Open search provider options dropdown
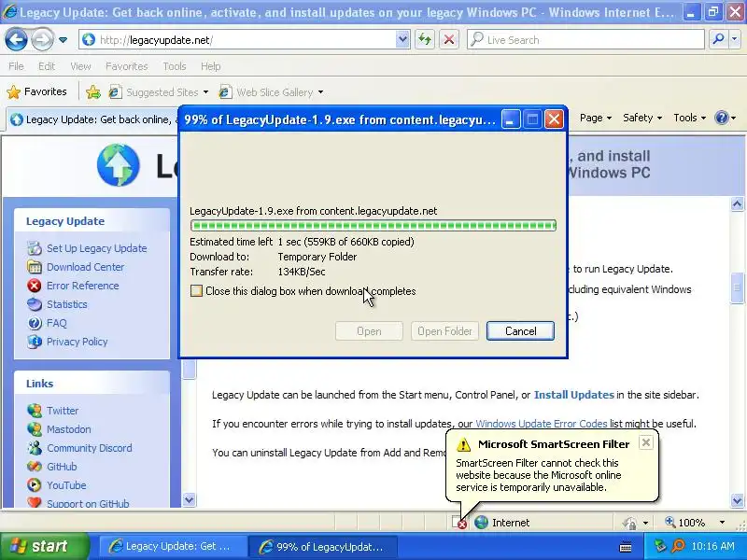Screen dimensions: 747x560 point(734,40)
